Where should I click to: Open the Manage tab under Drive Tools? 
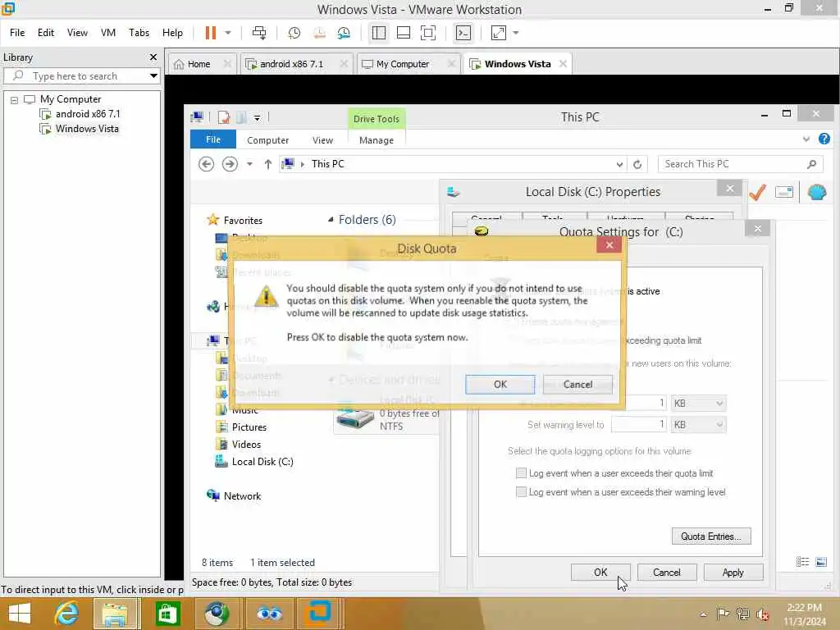[x=376, y=139]
